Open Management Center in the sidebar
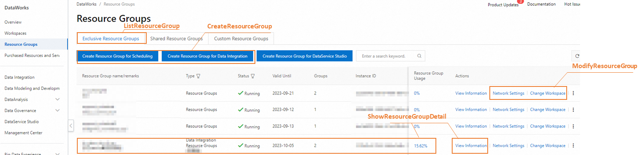Screen dimensions: 644x155 click(23, 133)
